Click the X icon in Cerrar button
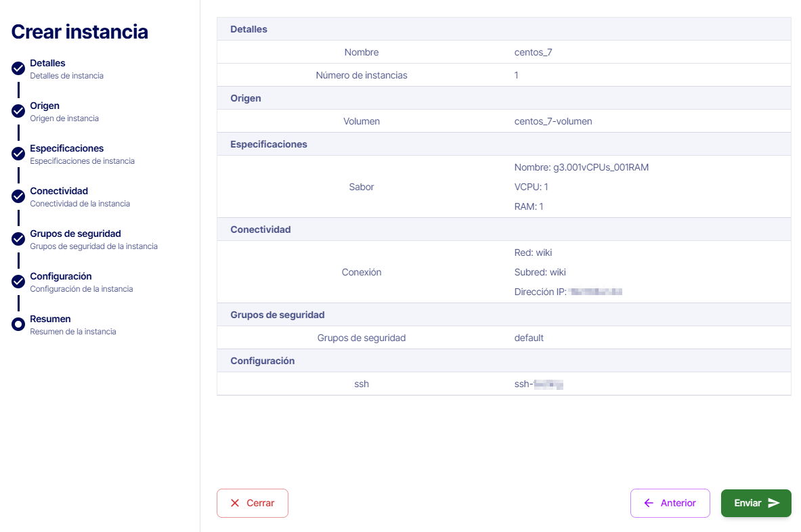Image resolution: width=801 pixels, height=532 pixels. pos(235,503)
